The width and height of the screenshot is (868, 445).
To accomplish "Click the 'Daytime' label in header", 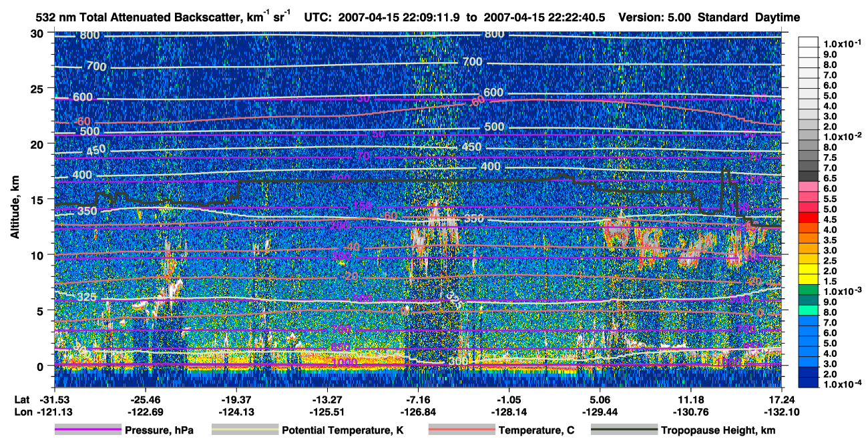I will pyautogui.click(x=778, y=18).
